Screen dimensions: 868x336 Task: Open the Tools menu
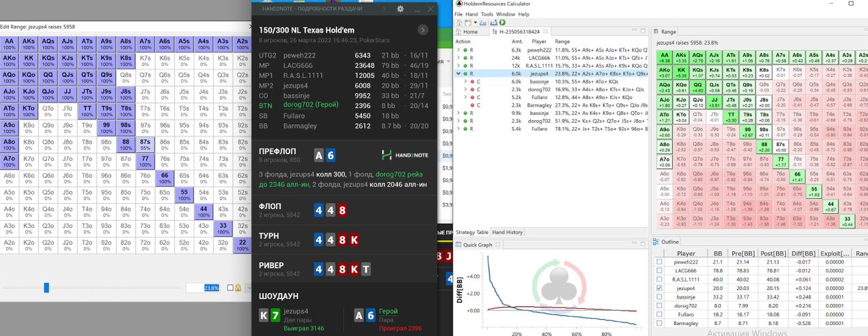487,14
